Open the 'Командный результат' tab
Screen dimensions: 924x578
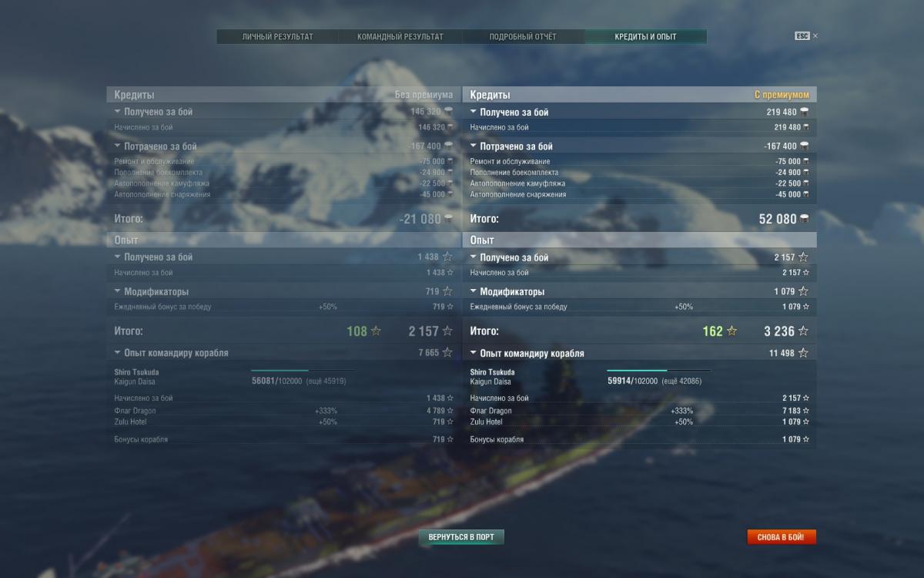(400, 36)
